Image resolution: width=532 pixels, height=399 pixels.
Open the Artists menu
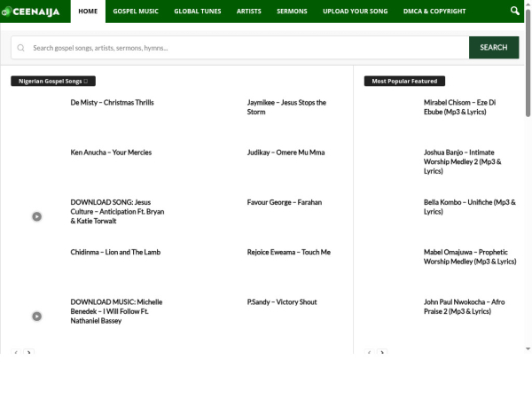point(248,12)
